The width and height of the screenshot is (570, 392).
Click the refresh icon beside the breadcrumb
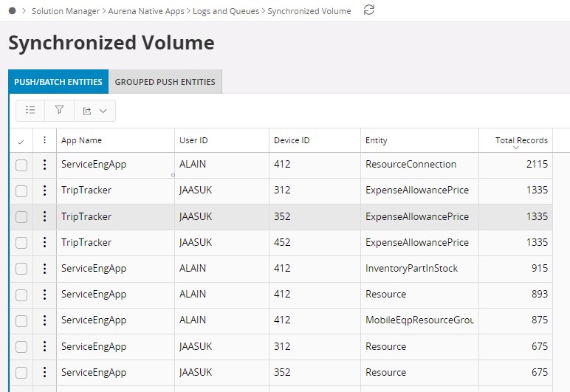pyautogui.click(x=369, y=10)
